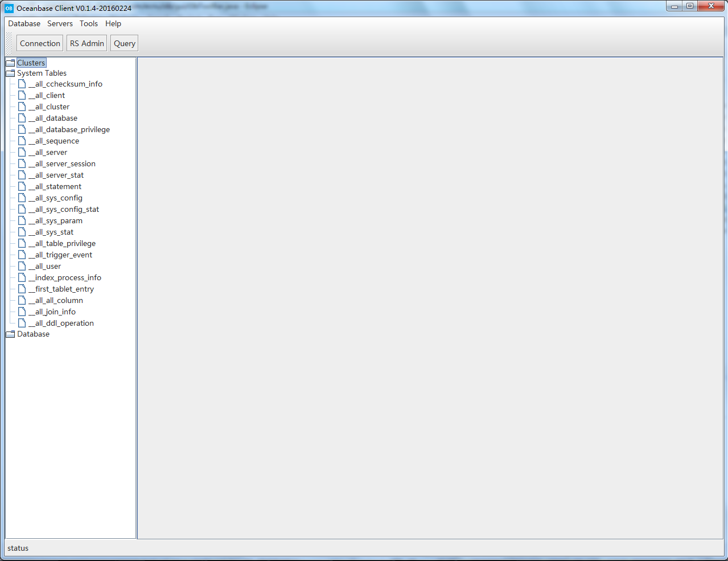Click the Query toolbar button
728x561 pixels.
pyautogui.click(x=125, y=43)
